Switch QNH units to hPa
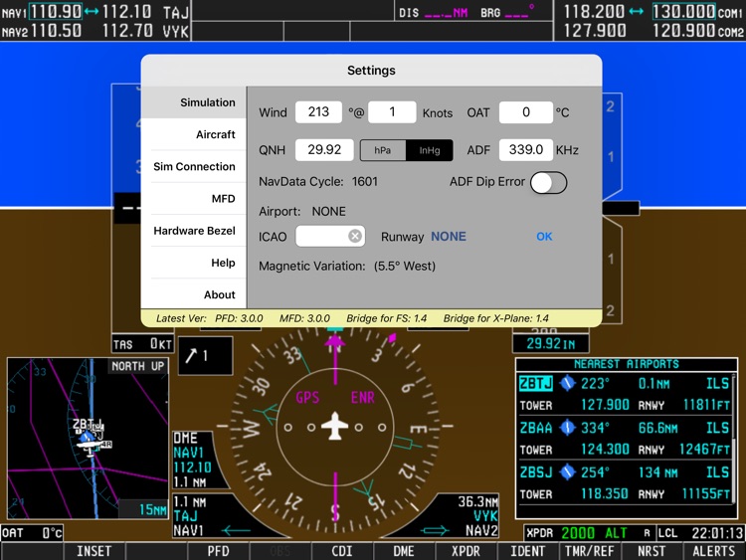This screenshot has height=560, width=746. pyautogui.click(x=383, y=150)
